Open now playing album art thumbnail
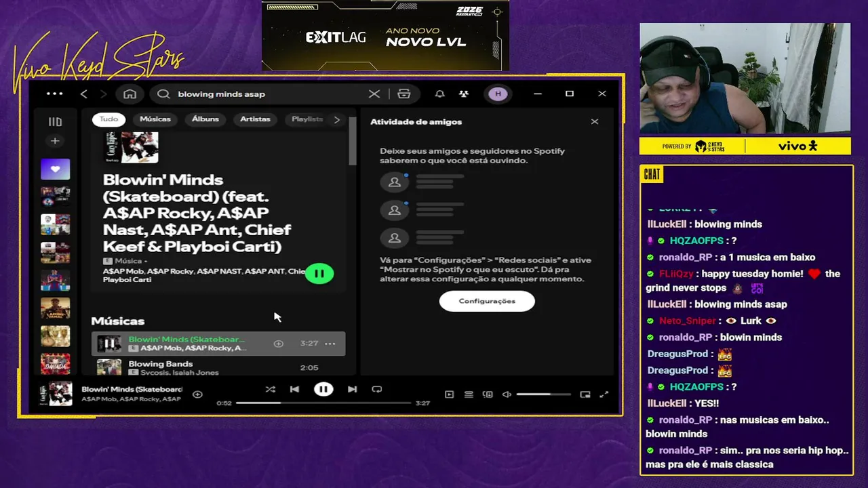The height and width of the screenshot is (488, 868). (x=56, y=394)
